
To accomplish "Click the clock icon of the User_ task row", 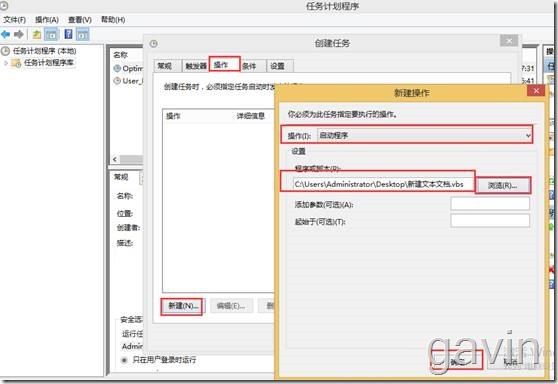I will pos(117,81).
